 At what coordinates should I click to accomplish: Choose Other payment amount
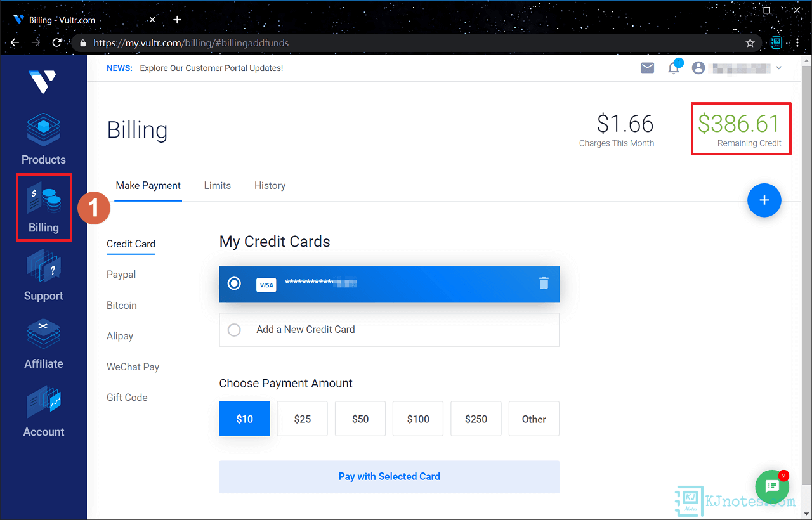click(534, 419)
